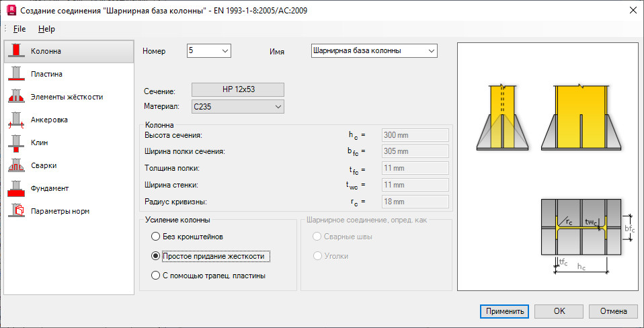Click the Высота сечения label

173,135
